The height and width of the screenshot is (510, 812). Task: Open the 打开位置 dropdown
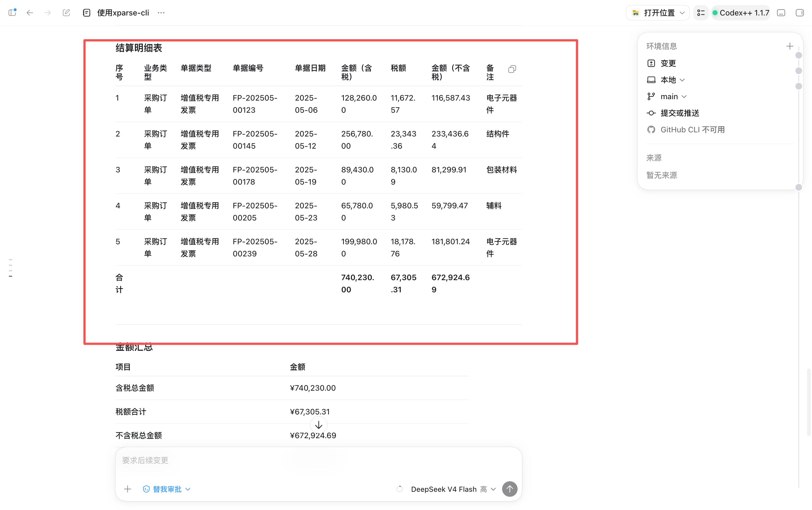658,13
